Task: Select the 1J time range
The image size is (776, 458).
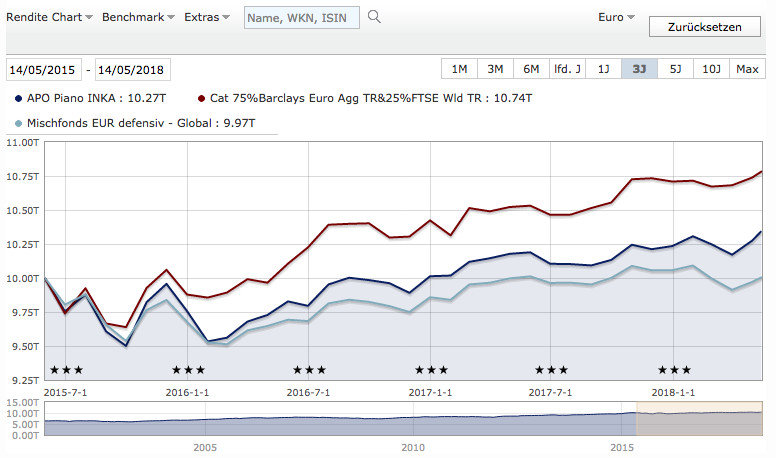Action: [604, 69]
